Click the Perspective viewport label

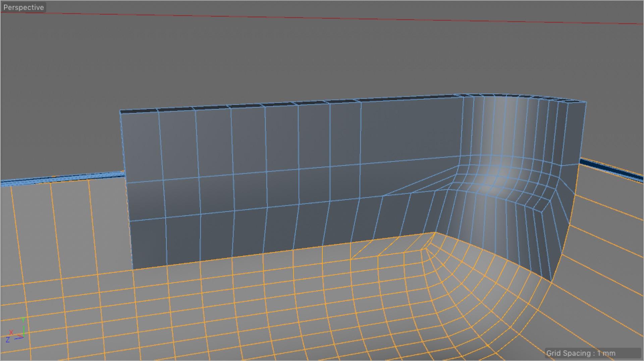click(23, 7)
